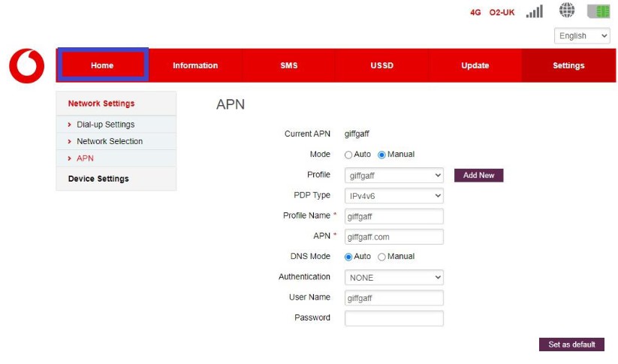Open Dial-up Settings in sidebar
The width and height of the screenshot is (618, 364).
pos(106,125)
